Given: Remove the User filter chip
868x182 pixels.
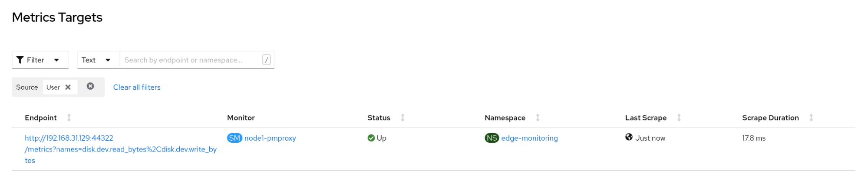Looking at the screenshot, I should (x=68, y=87).
